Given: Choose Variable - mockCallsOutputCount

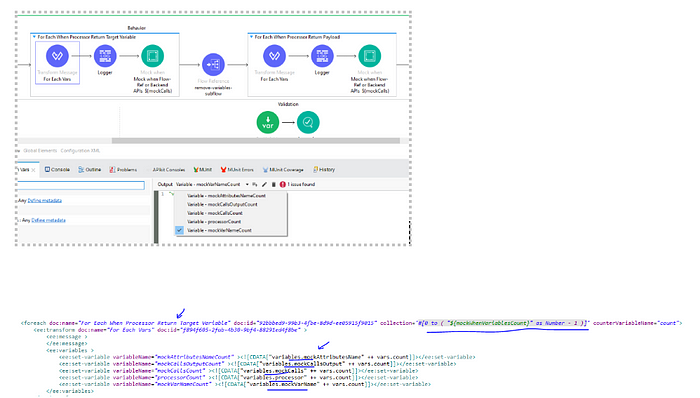Looking at the screenshot, I should (x=222, y=204).
